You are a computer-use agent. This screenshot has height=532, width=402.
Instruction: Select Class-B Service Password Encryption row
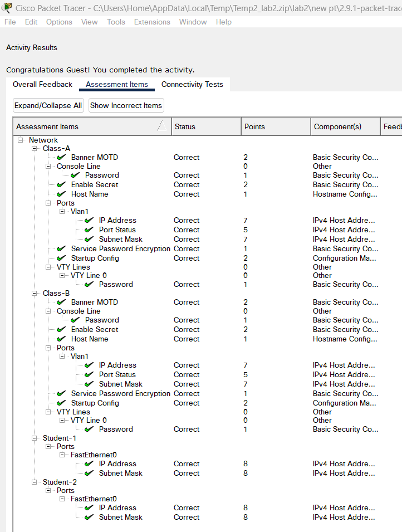coord(207,394)
